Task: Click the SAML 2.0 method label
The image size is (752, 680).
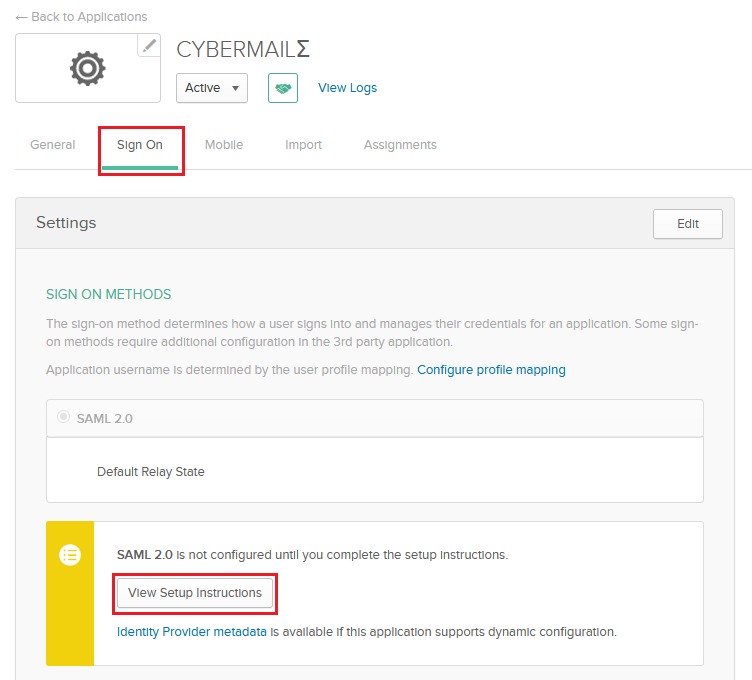Action: coord(105,419)
